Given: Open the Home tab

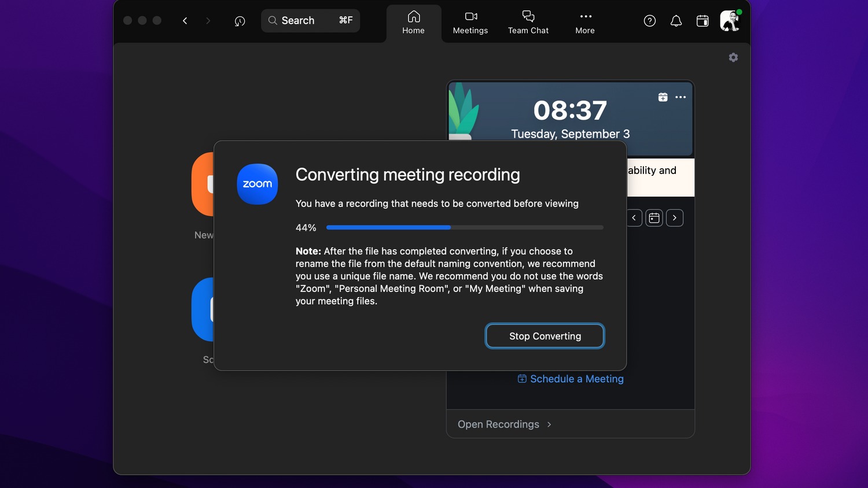Looking at the screenshot, I should (x=413, y=23).
